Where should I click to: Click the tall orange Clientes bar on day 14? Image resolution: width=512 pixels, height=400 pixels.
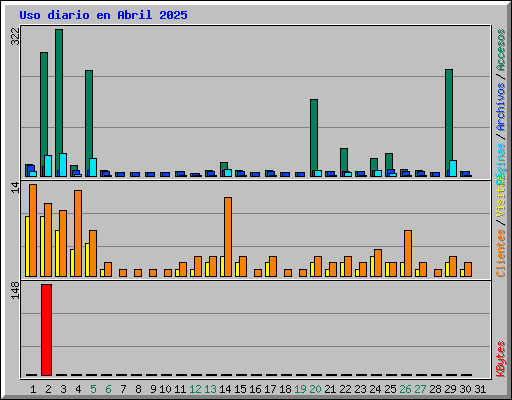[228, 237]
